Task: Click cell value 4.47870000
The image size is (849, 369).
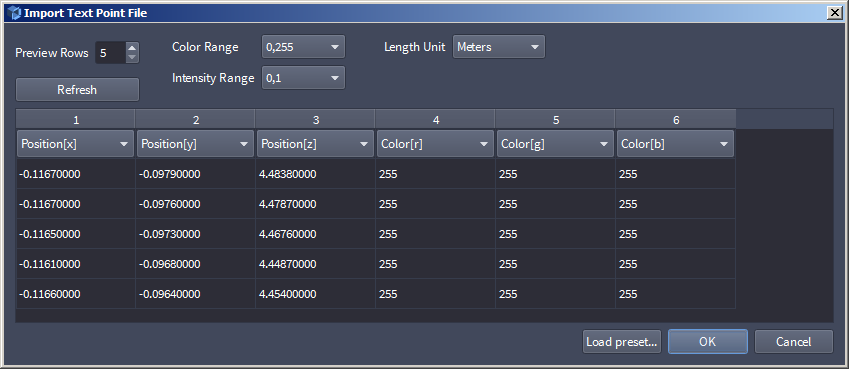Action: coord(316,204)
